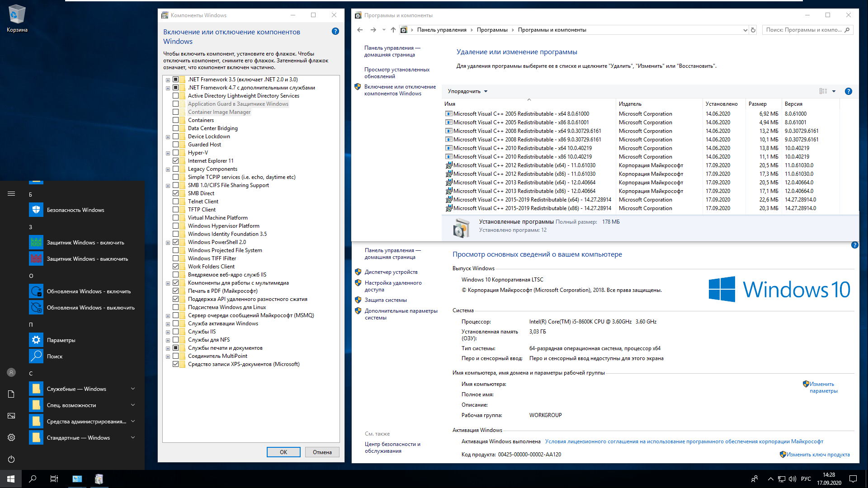The image size is (868, 488).
Task: Uncheck Internet Explorer 11
Action: pos(176,161)
